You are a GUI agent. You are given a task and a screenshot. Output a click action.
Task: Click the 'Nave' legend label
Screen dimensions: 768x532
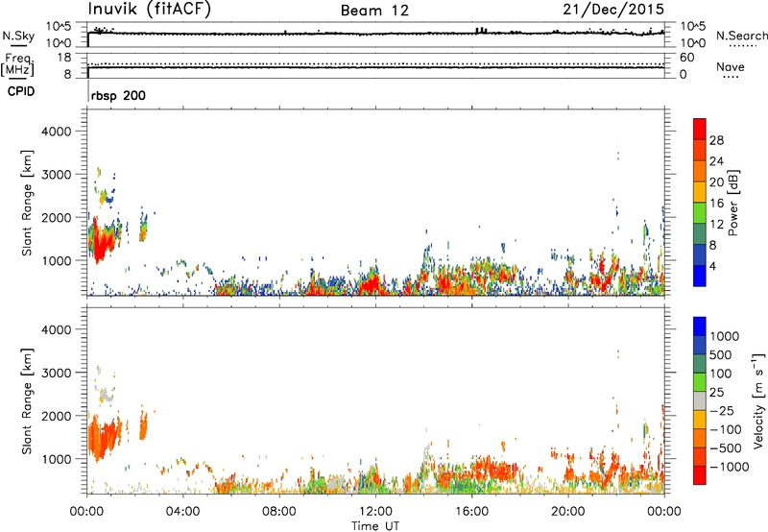pyautogui.click(x=731, y=67)
